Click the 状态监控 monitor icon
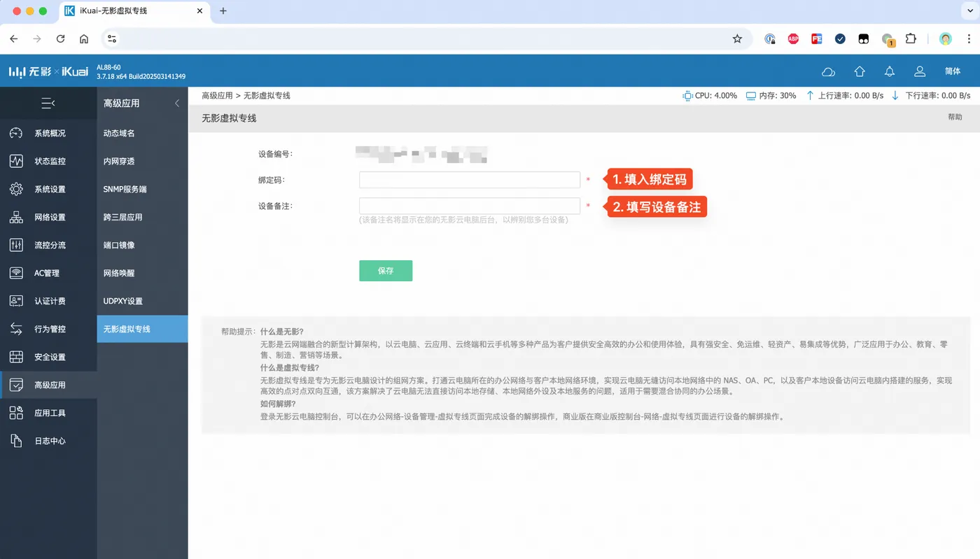Viewport: 980px width, 559px height. point(16,161)
